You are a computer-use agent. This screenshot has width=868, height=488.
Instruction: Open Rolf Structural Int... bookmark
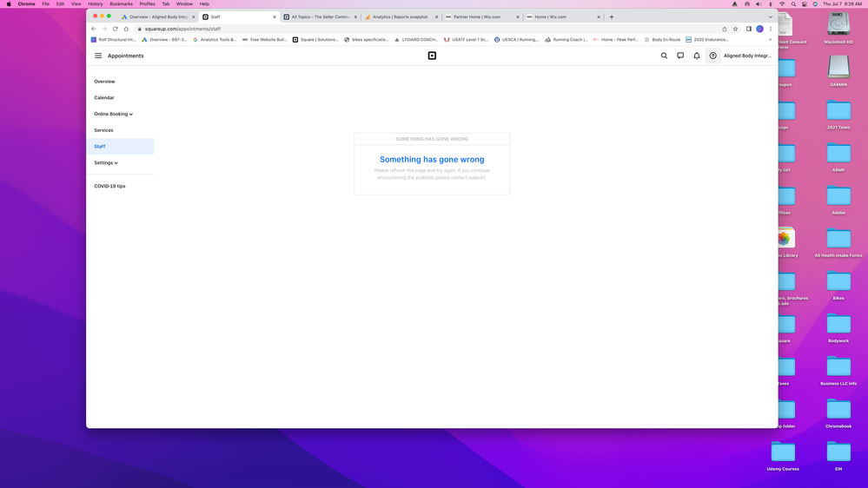[x=114, y=40]
